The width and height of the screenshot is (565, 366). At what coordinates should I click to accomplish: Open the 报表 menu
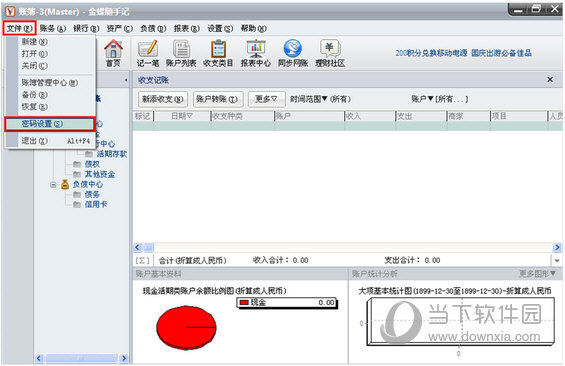pyautogui.click(x=187, y=28)
